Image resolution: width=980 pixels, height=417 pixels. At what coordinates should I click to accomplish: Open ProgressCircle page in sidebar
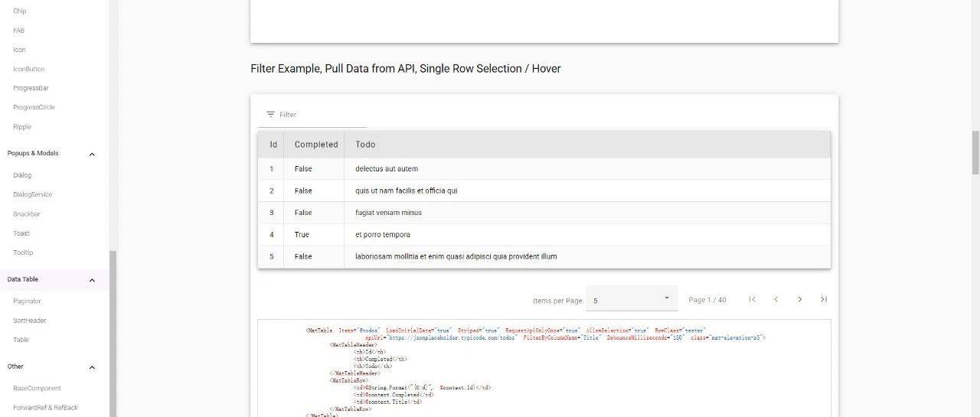point(34,107)
